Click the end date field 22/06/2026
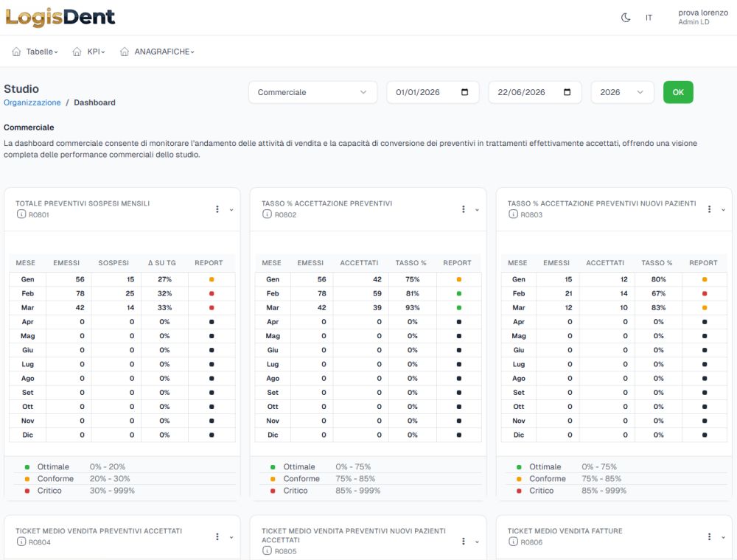 click(535, 92)
